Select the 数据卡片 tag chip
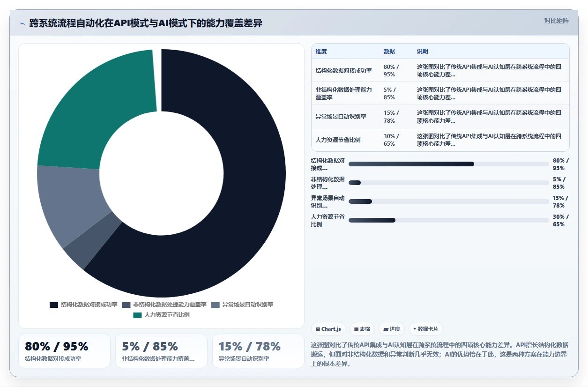Viewport: 588px width, 387px height. coord(426,329)
